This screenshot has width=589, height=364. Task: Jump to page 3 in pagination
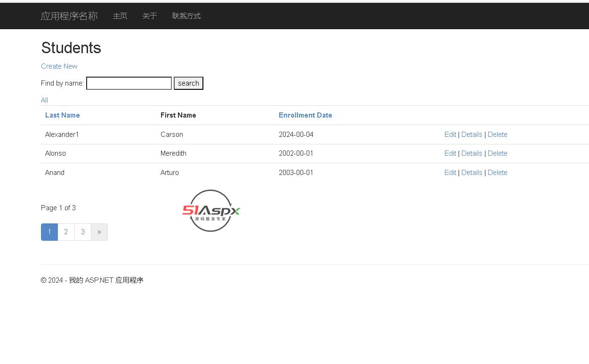tap(83, 232)
